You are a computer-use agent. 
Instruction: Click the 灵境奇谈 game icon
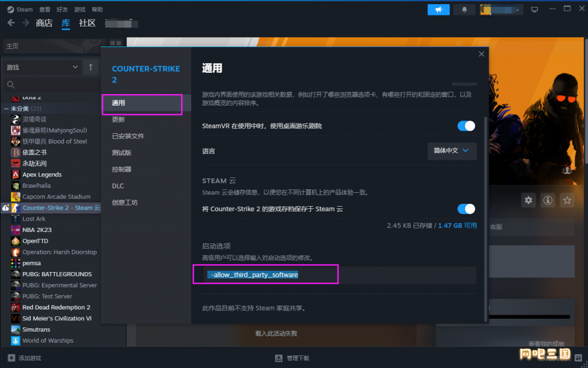[16, 119]
